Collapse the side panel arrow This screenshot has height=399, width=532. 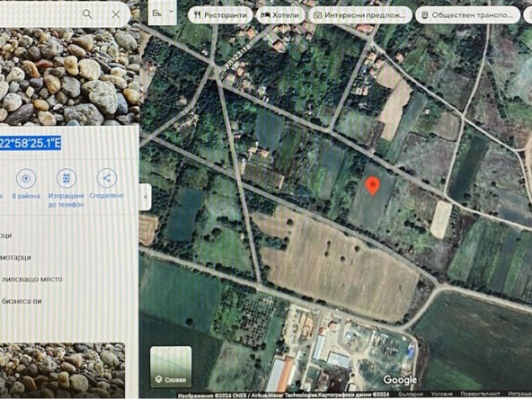pos(146,197)
